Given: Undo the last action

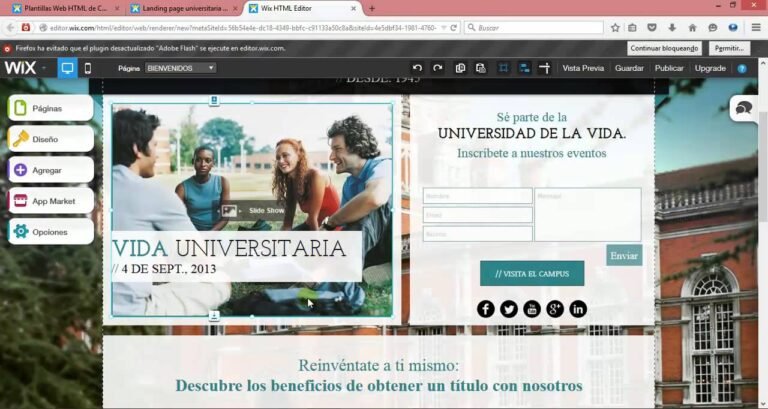Looking at the screenshot, I should [x=417, y=68].
